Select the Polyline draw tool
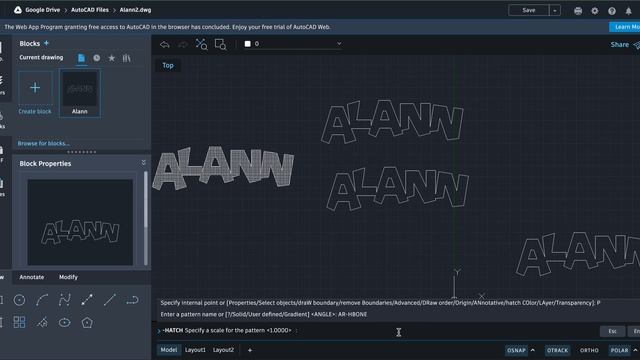The width and height of the screenshot is (640, 360). click(x=132, y=300)
